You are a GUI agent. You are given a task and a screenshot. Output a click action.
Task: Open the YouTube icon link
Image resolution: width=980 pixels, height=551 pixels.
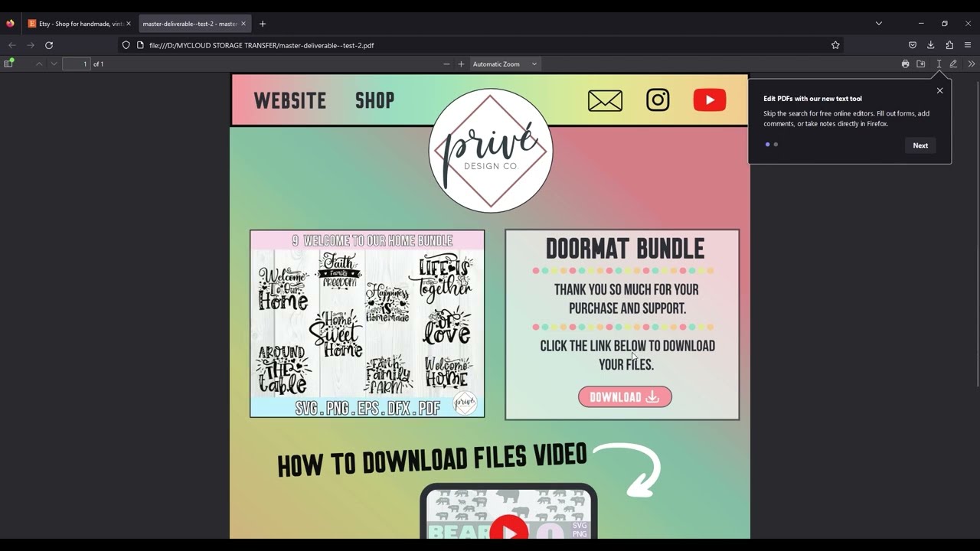pos(710,100)
